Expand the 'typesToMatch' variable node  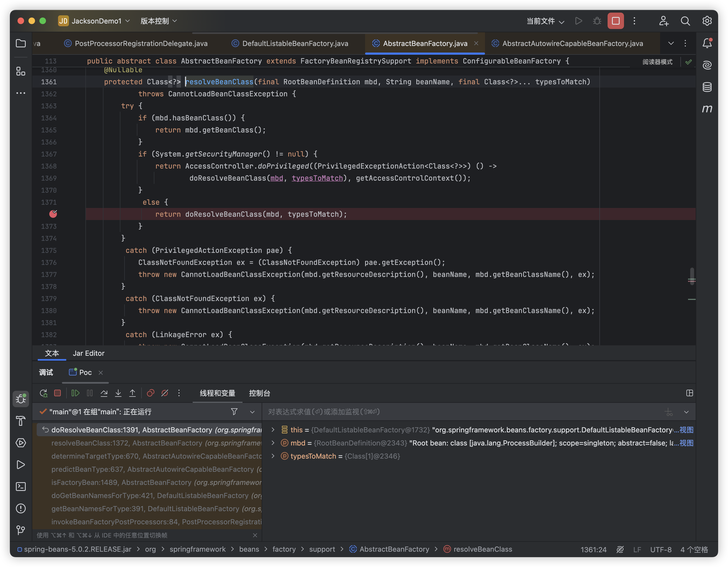point(273,456)
